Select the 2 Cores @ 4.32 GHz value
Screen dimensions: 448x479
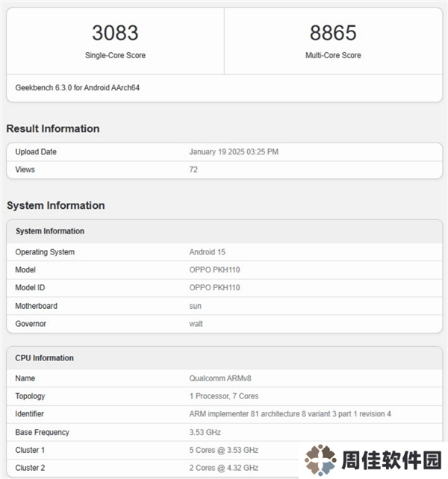pos(224,468)
